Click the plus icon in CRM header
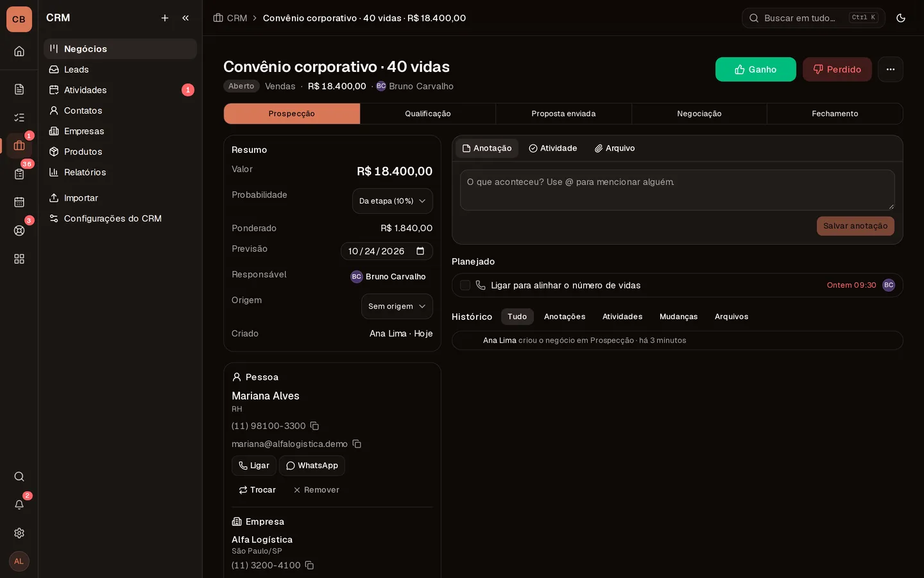This screenshot has width=924, height=578. point(165,18)
